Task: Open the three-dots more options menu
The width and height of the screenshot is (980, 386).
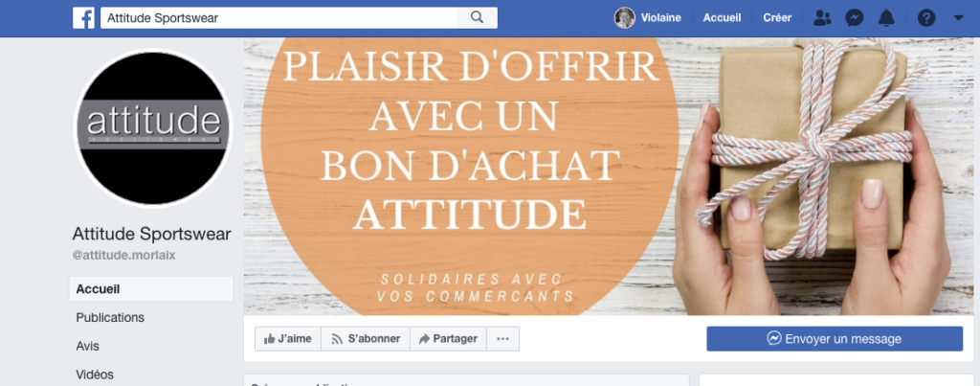Action: coord(503,339)
